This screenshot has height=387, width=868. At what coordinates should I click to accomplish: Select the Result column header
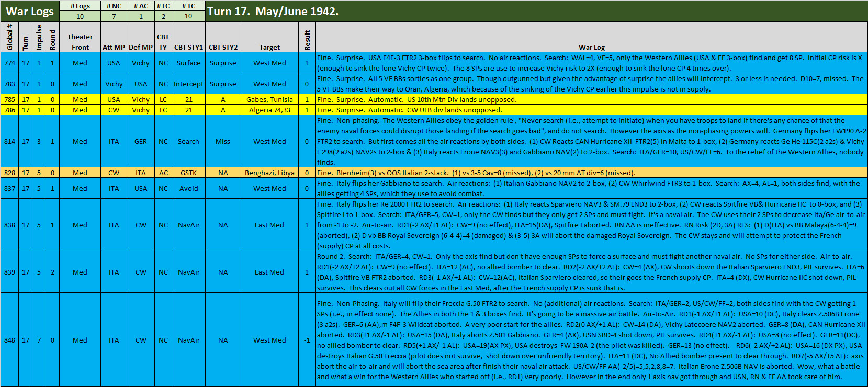(307, 37)
